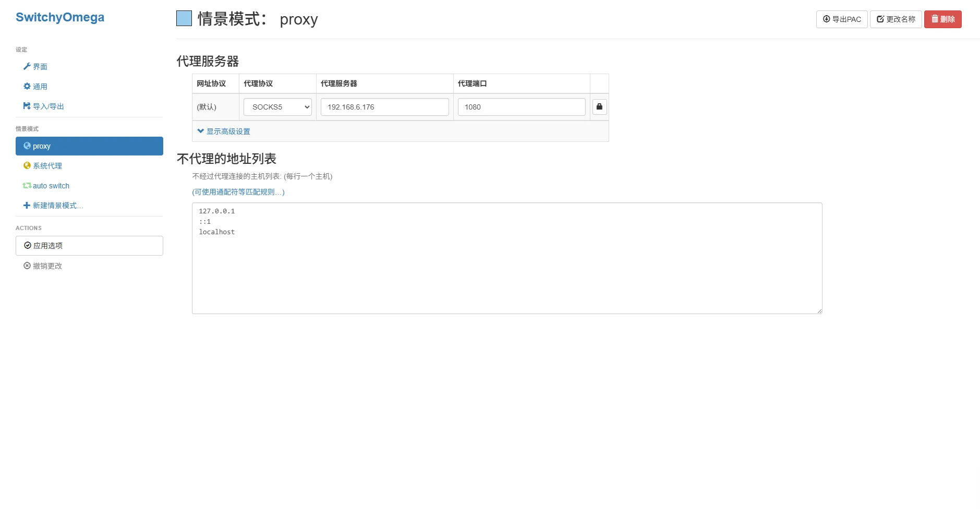Click the globe icon of 系统代理 profile
980x517 pixels.
[x=27, y=165]
